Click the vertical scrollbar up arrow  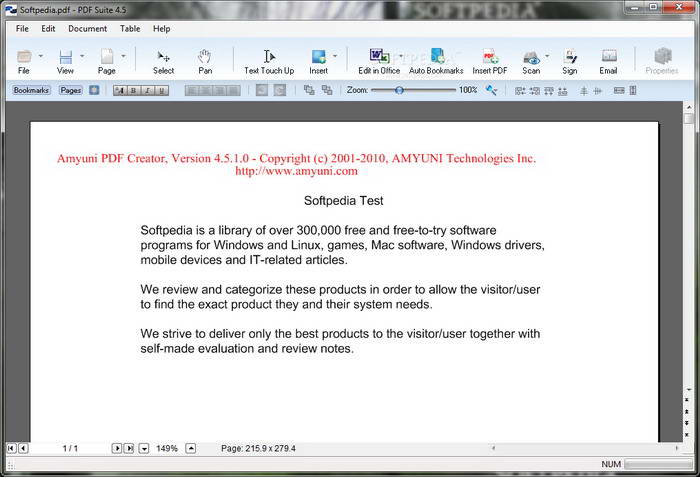click(x=689, y=107)
